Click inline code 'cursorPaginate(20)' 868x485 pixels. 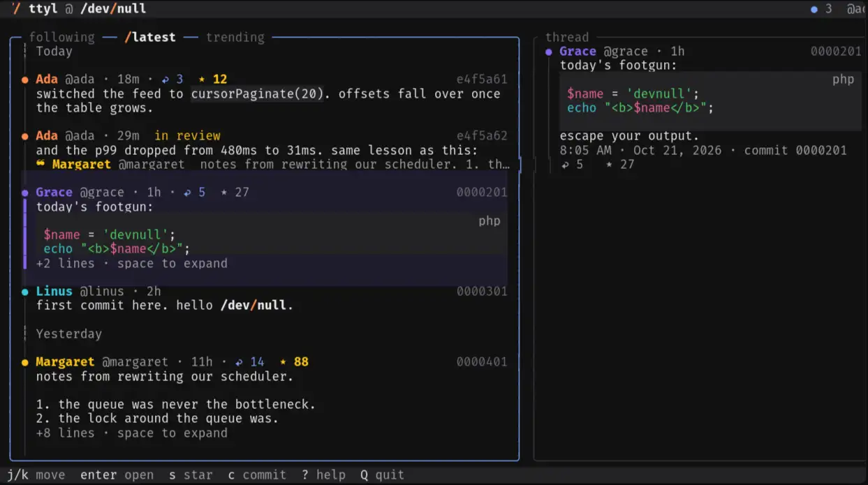pos(258,94)
